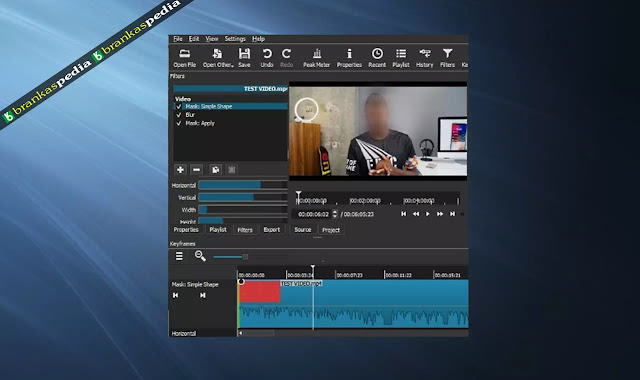Show the History panel
This screenshot has height=380, width=640.
pos(424,58)
